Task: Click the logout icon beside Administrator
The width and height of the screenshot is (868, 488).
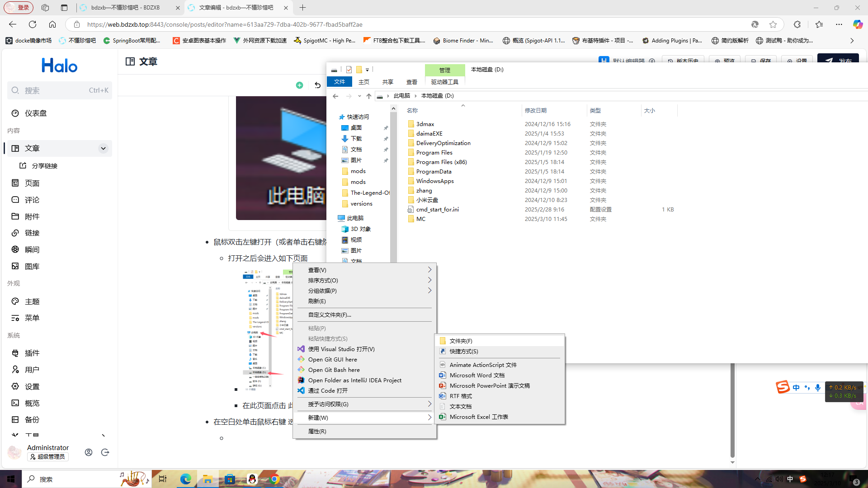Action: tap(105, 452)
